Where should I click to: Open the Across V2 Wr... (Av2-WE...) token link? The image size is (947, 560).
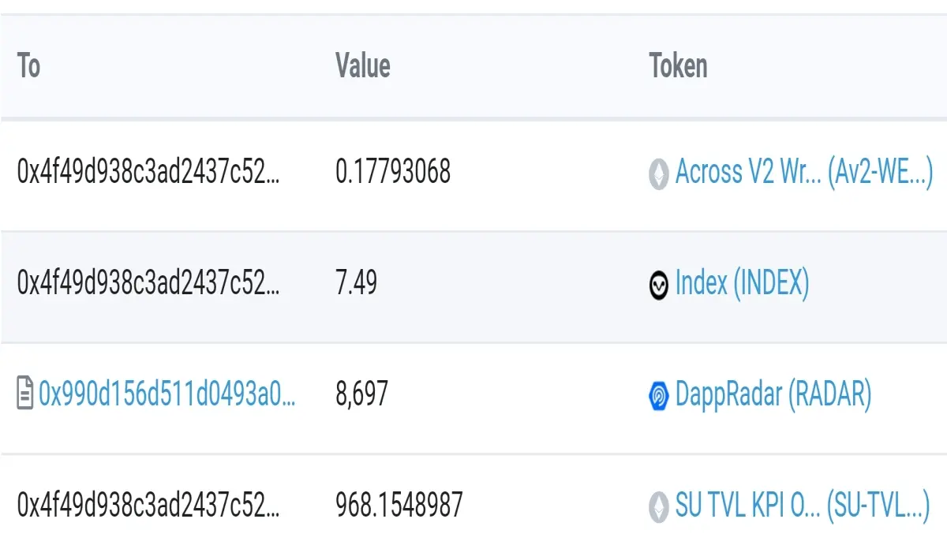point(804,172)
